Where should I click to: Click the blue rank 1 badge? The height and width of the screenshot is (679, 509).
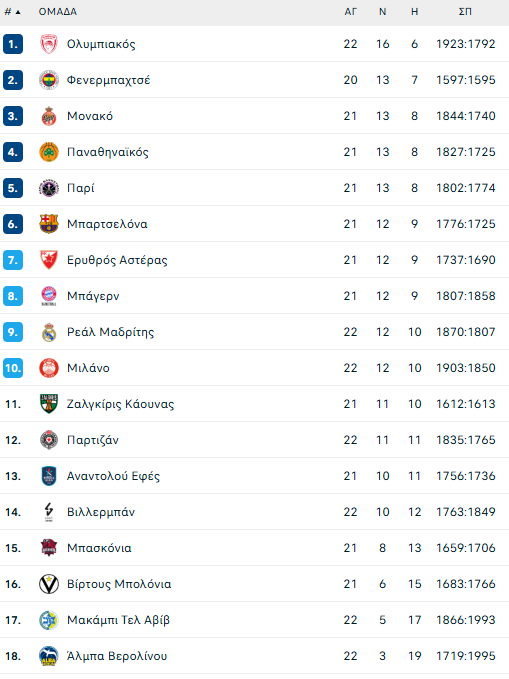[13, 44]
